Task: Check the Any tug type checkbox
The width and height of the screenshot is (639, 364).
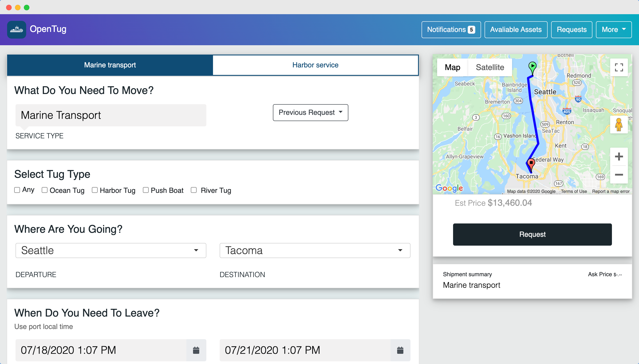Action: 17,190
